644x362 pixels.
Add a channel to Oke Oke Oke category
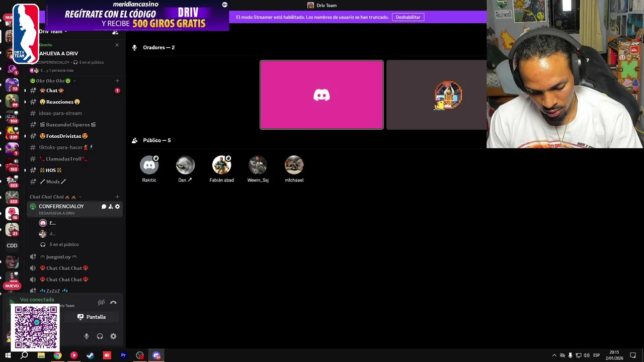pos(117,81)
